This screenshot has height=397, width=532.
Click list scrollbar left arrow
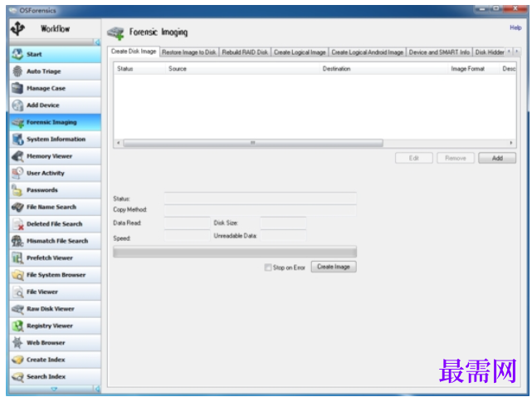(x=118, y=143)
